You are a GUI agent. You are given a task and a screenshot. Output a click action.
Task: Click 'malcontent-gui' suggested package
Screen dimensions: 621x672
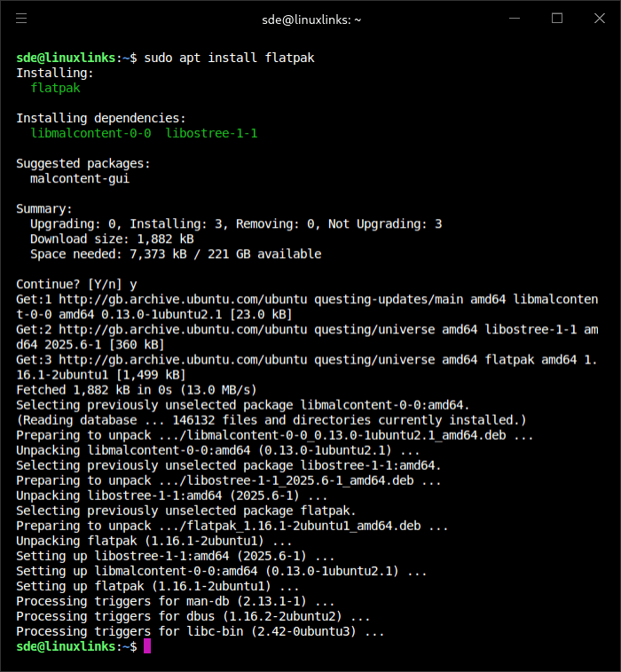tap(80, 178)
